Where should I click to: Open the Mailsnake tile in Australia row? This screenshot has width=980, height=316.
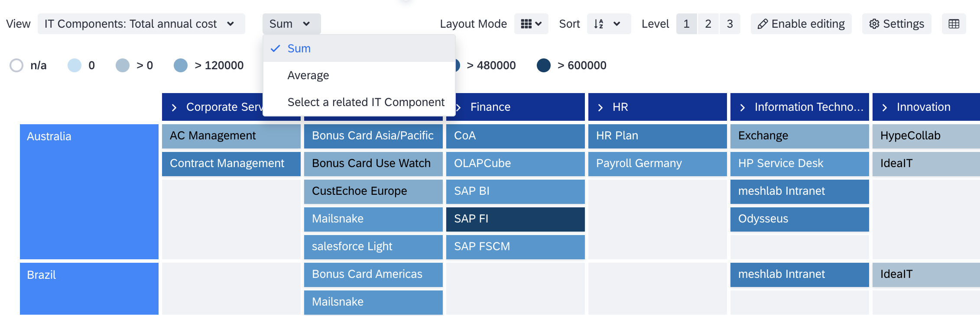373,219
